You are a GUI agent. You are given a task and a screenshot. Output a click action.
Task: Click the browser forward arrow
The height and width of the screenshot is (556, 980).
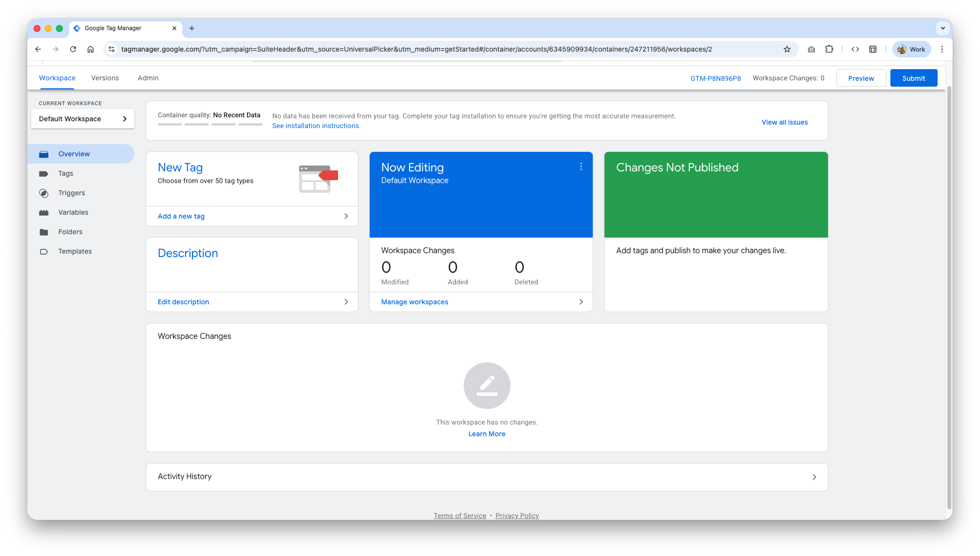[x=56, y=49]
